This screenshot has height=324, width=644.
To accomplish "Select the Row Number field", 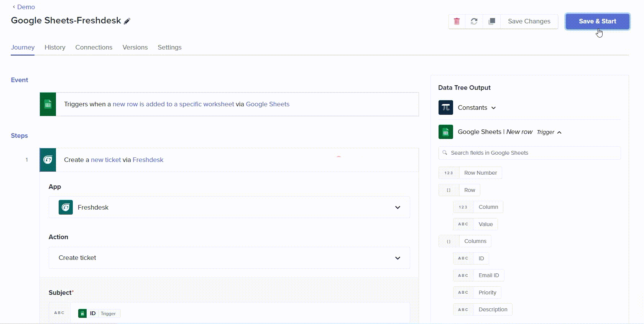I will click(480, 173).
